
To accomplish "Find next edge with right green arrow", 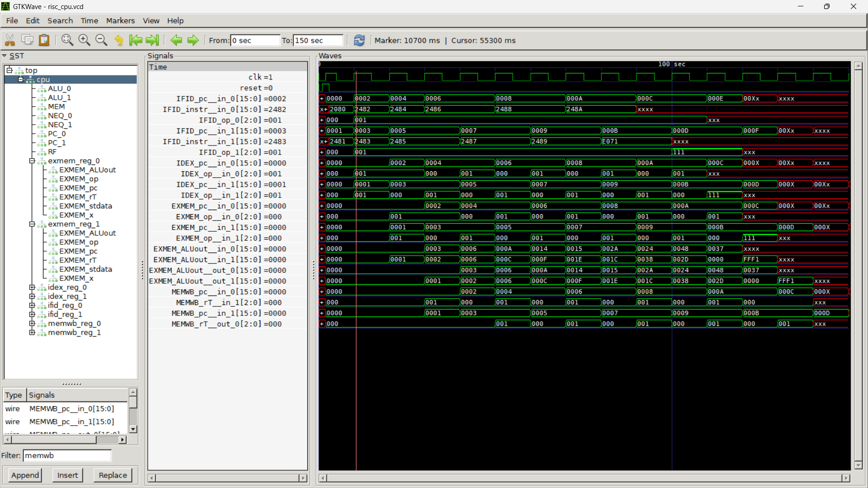I will point(193,40).
